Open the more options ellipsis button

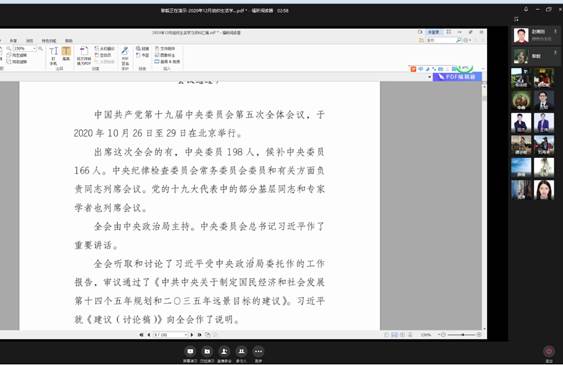click(x=258, y=351)
